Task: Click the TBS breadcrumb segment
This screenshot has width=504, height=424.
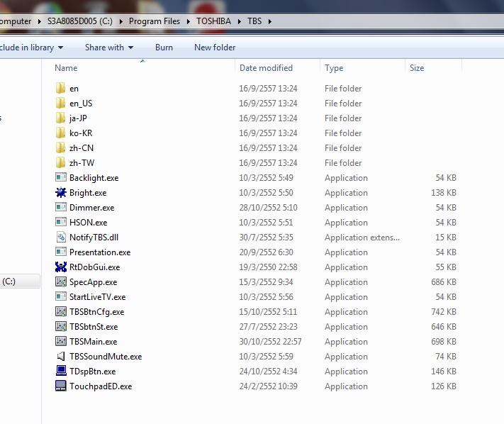Action: 254,21
